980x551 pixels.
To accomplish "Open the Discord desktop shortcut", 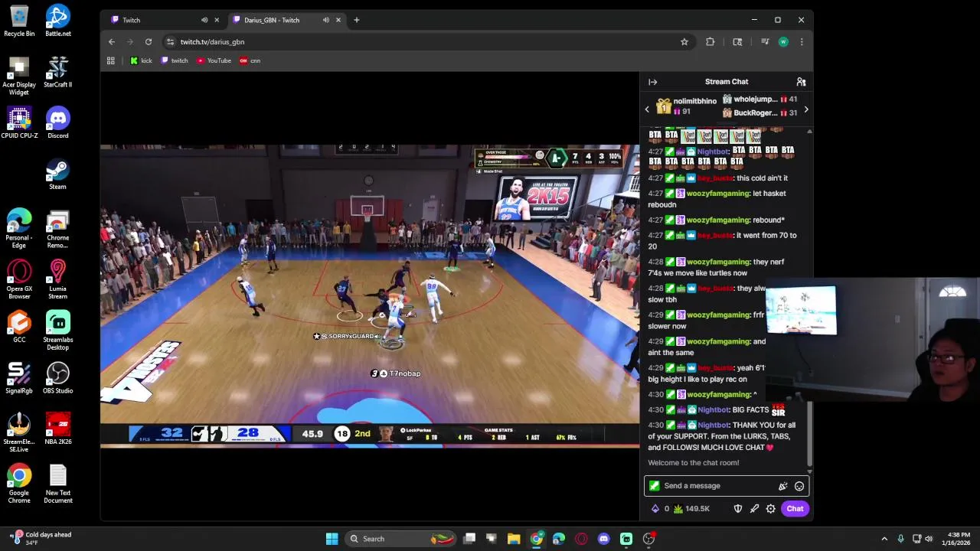I will coord(58,122).
